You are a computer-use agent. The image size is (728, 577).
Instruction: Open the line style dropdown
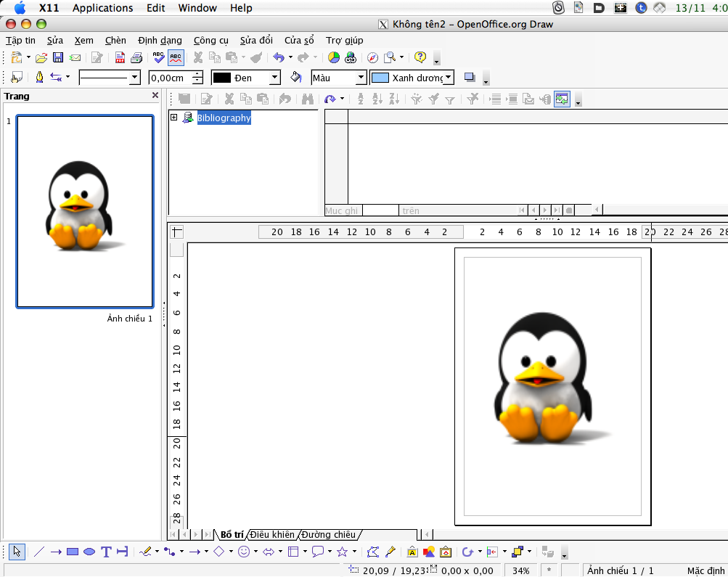135,78
